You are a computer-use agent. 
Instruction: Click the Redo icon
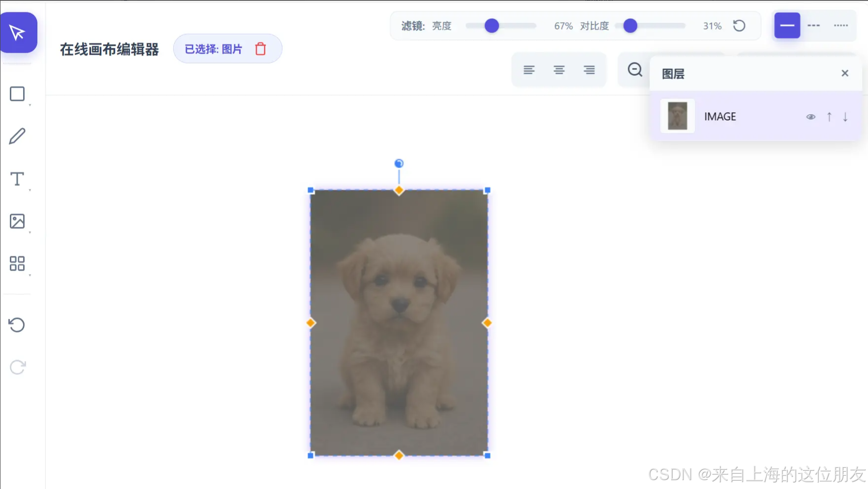(18, 367)
